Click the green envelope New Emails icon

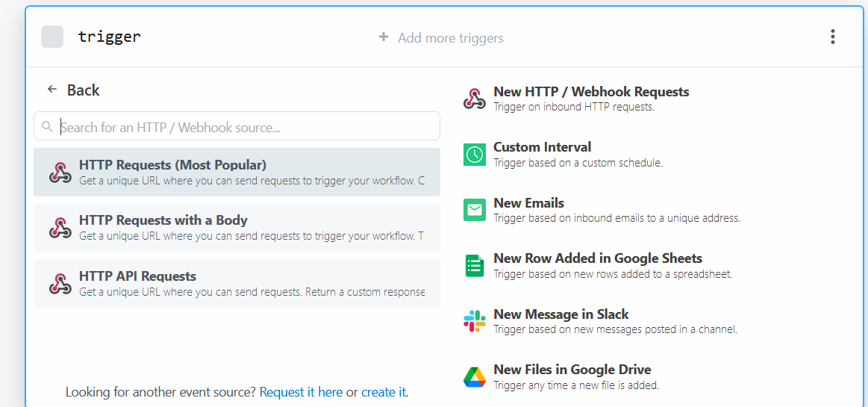click(x=474, y=211)
